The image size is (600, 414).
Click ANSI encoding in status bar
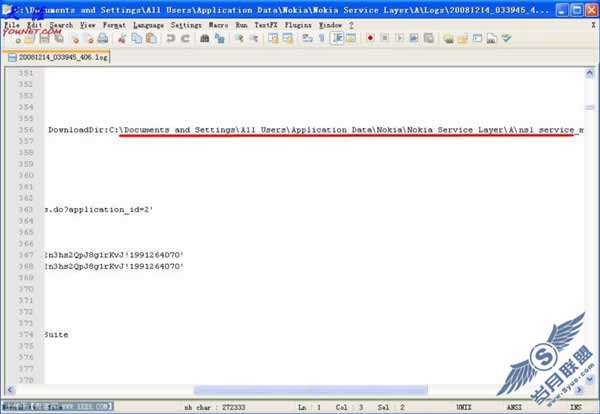point(514,407)
